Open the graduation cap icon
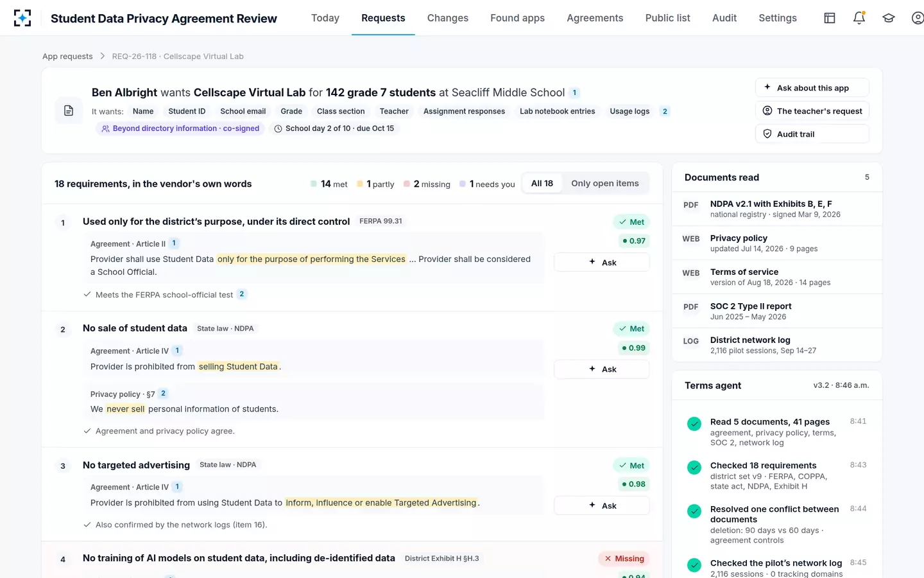The width and height of the screenshot is (924, 578). tap(889, 18)
